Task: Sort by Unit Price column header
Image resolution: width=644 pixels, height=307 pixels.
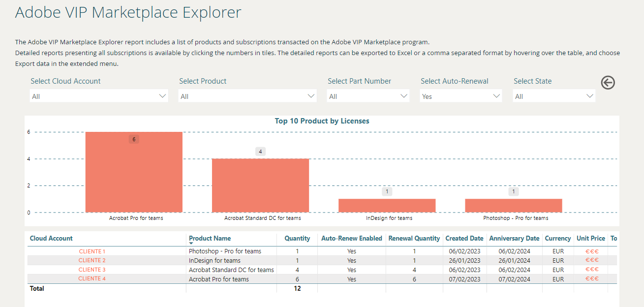Action: [591, 238]
